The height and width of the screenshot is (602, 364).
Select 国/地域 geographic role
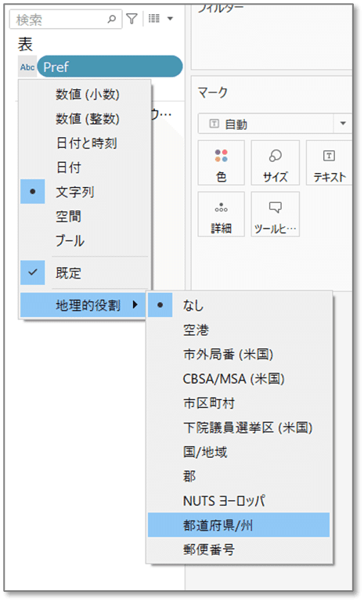tap(239, 452)
